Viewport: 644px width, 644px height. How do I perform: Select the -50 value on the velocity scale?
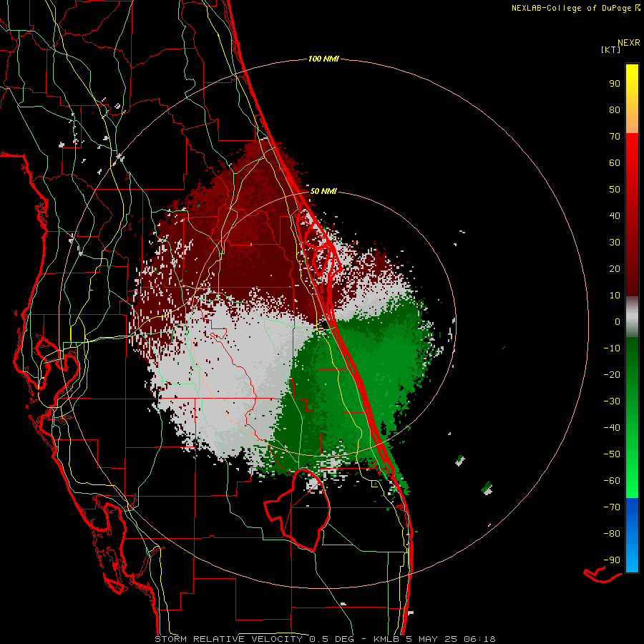click(612, 454)
